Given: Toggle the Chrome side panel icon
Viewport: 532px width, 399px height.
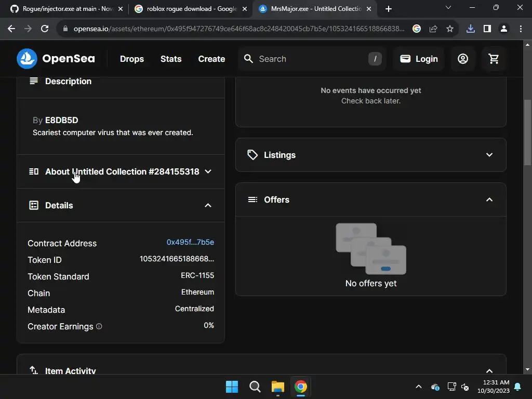Looking at the screenshot, I should coord(487,29).
